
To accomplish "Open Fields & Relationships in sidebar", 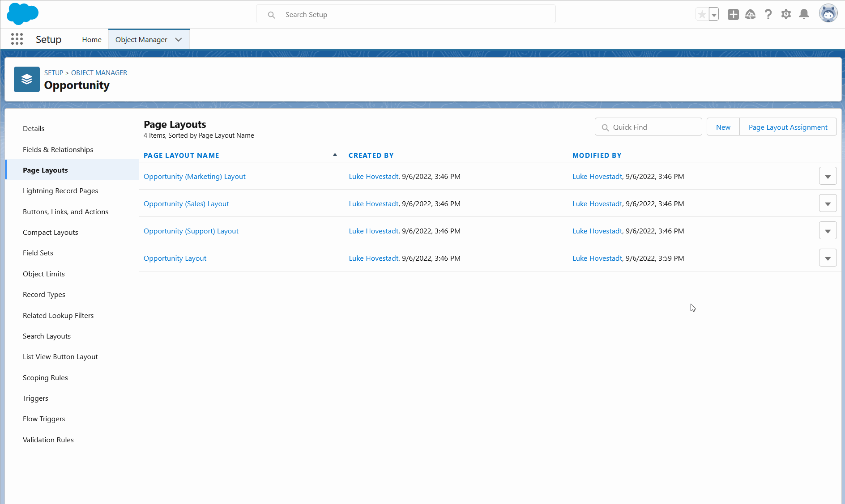I will pos(58,150).
